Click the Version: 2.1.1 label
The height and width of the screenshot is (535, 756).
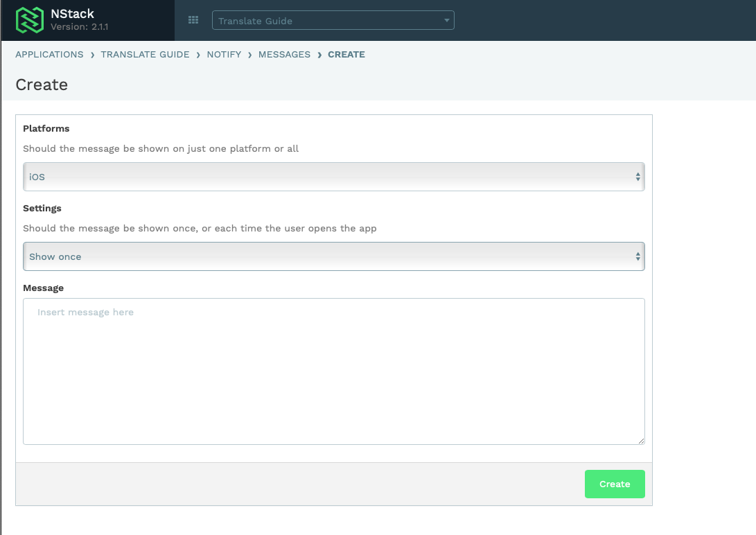point(80,27)
